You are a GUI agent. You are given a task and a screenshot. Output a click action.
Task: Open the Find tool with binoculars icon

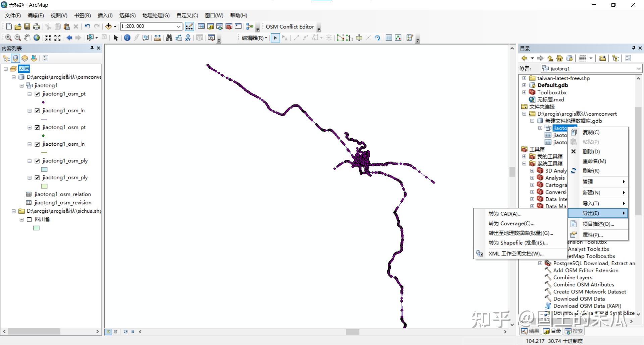[x=169, y=38]
